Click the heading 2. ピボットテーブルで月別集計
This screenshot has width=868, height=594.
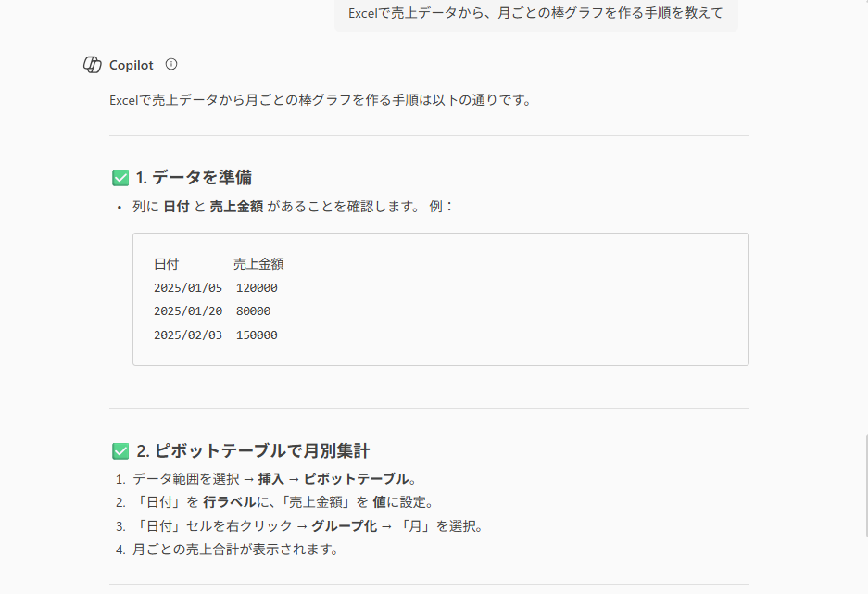[252, 451]
